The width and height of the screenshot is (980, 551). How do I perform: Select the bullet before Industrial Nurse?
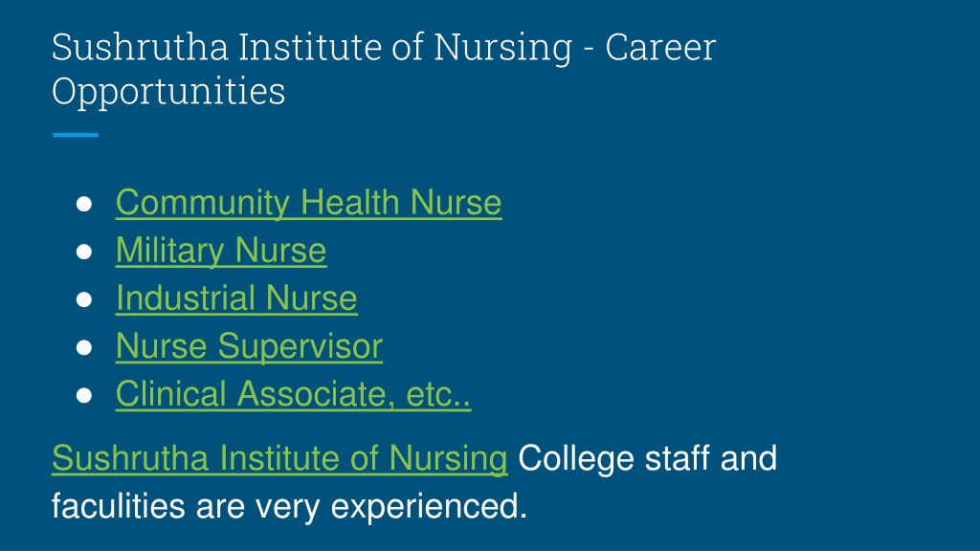84,299
